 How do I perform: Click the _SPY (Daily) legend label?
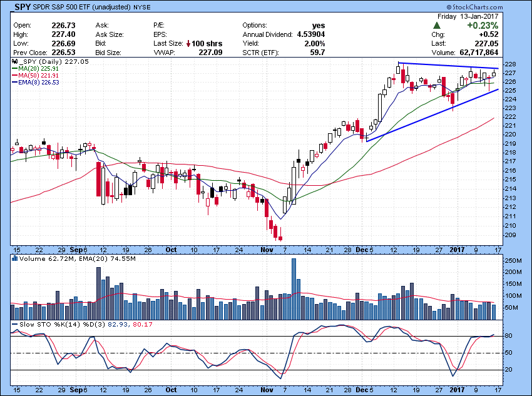(x=41, y=62)
